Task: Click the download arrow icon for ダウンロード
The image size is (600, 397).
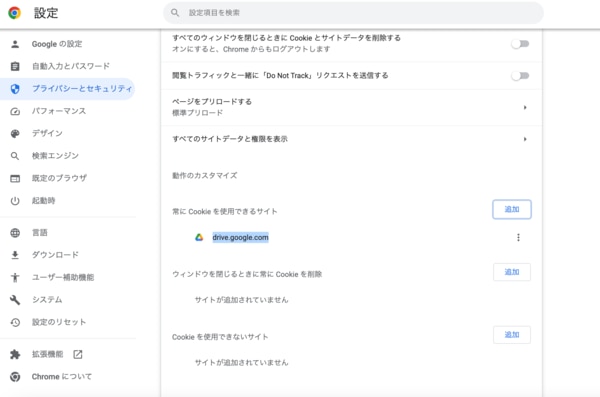Action: point(15,255)
